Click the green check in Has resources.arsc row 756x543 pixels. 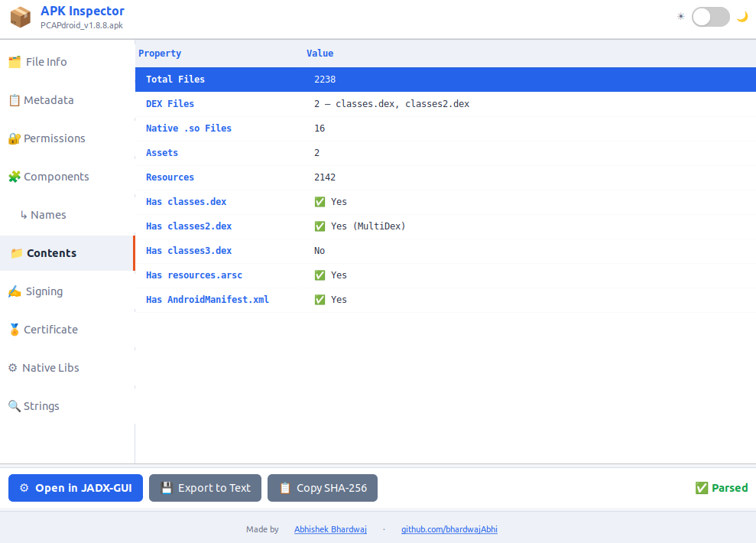pos(320,275)
